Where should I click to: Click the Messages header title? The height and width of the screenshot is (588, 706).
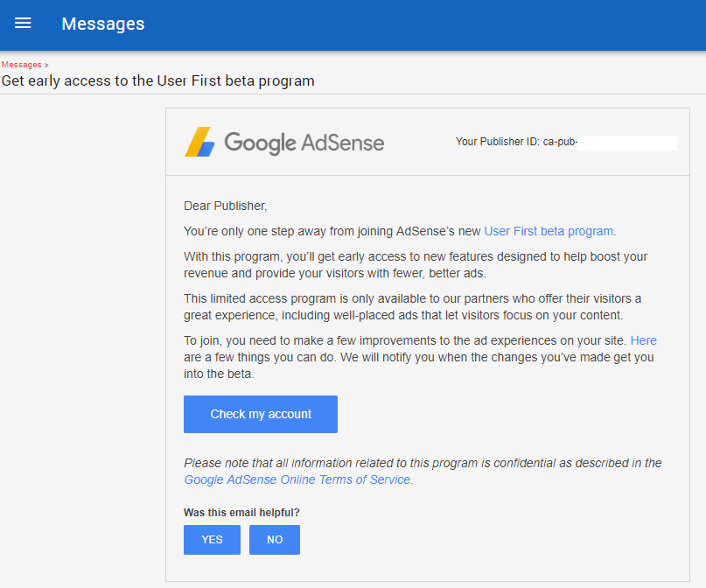(102, 24)
